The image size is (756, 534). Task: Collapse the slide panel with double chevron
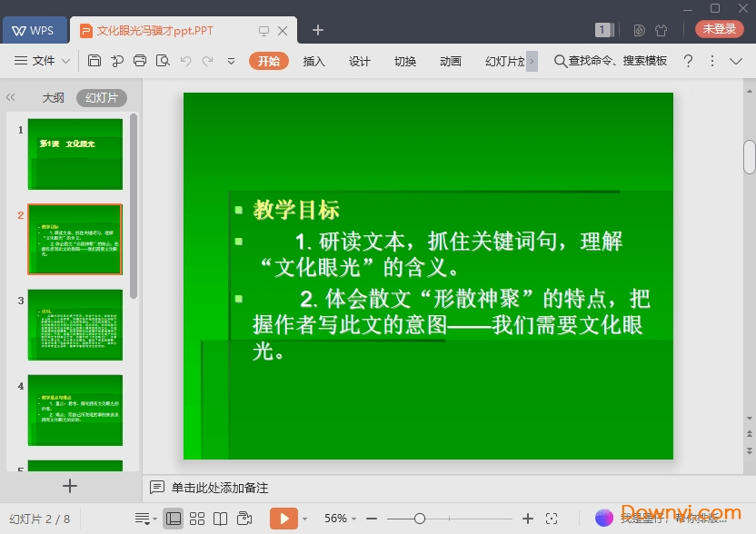click(11, 97)
